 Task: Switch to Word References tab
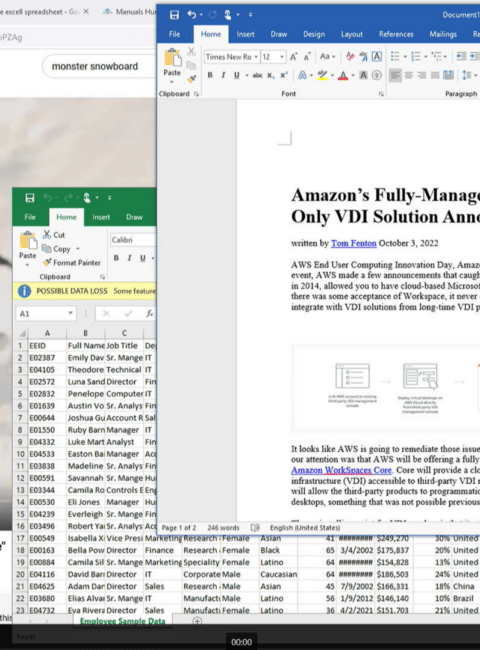pyautogui.click(x=396, y=34)
